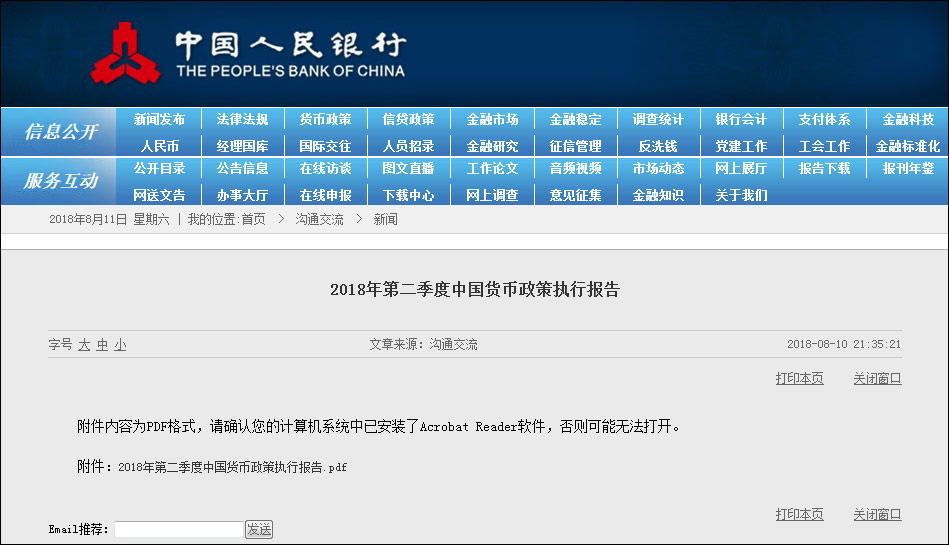Focus the Email推荐 input field
Image resolution: width=949 pixels, height=545 pixels.
point(179,529)
